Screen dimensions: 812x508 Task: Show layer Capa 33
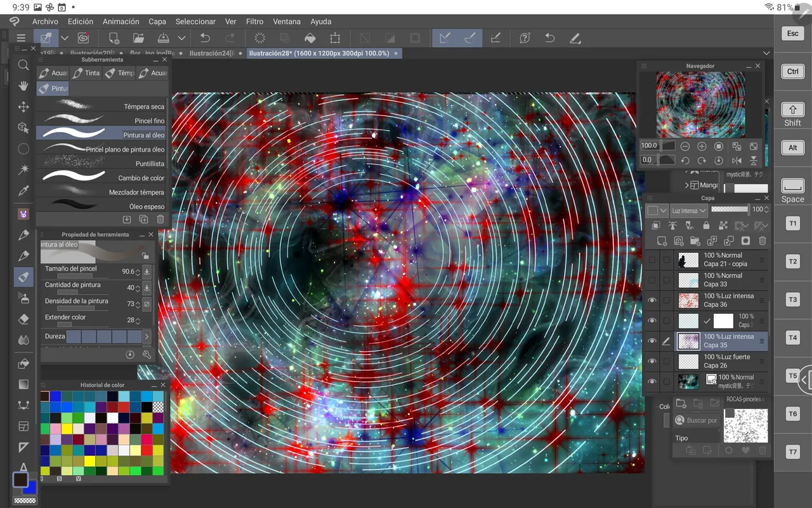pyautogui.click(x=652, y=280)
